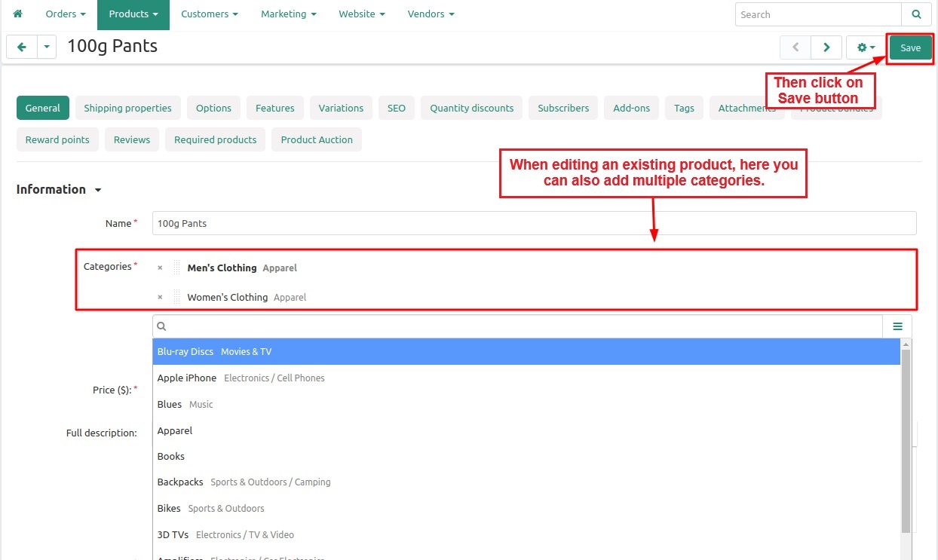Image resolution: width=938 pixels, height=560 pixels.
Task: Click the search magnifier button at top
Action: [x=916, y=14]
